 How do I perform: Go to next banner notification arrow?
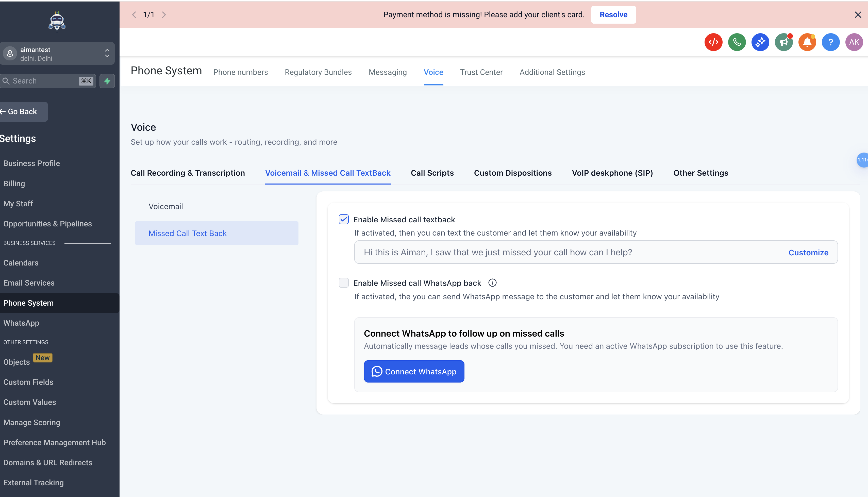point(164,15)
